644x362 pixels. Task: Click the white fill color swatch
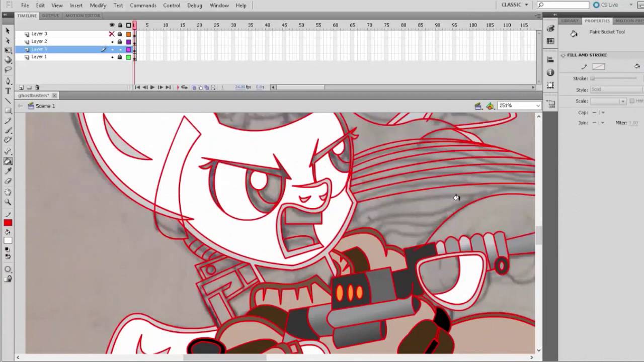(8, 241)
